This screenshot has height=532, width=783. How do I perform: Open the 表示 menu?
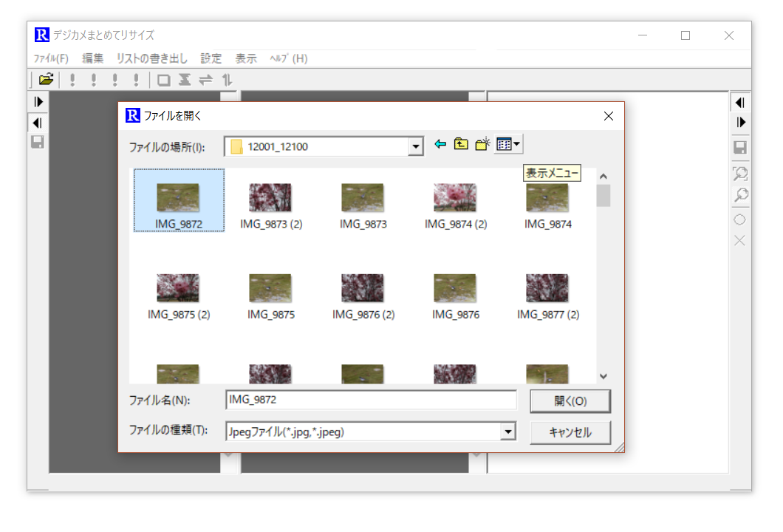pyautogui.click(x=246, y=58)
